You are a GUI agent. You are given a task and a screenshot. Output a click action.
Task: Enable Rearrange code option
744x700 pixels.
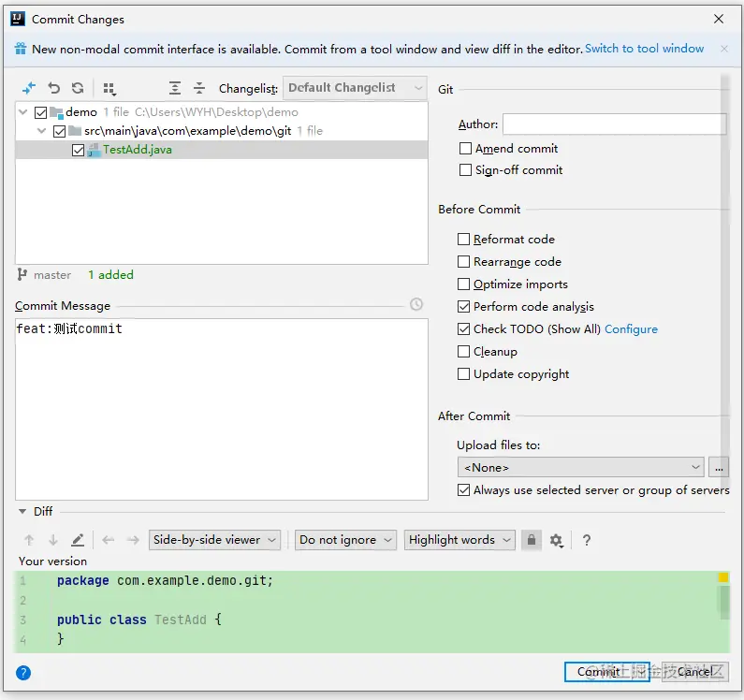[x=463, y=261]
